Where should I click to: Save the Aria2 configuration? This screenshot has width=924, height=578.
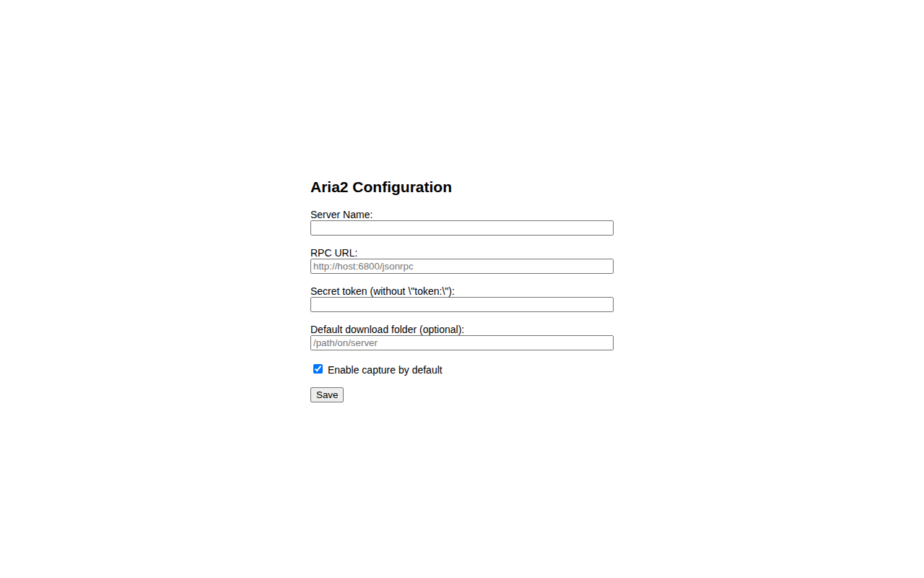[327, 394]
